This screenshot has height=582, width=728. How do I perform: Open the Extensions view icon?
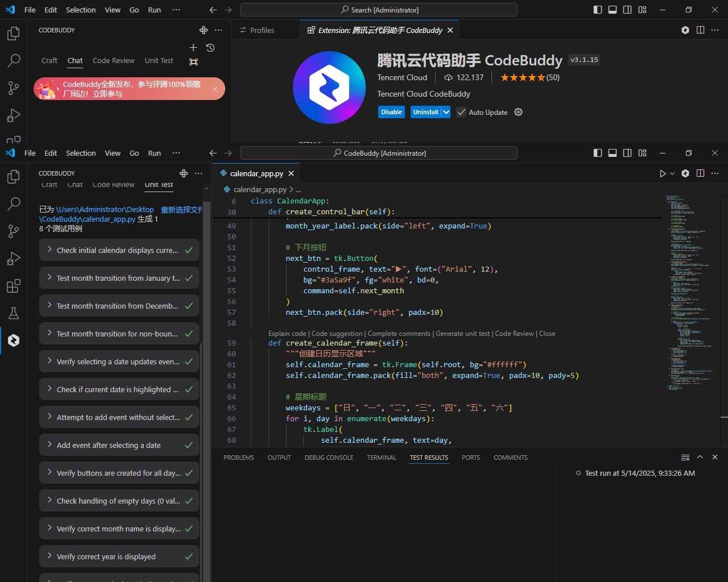pos(14,286)
